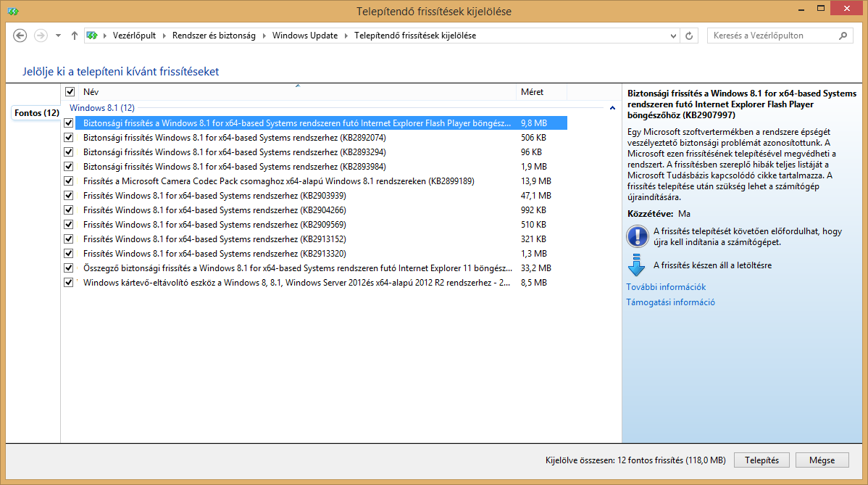Screen dimensions: 868x485
Task: Uncheck Windows kártevő-eltávolító eszköz checkbox
Action: click(69, 282)
